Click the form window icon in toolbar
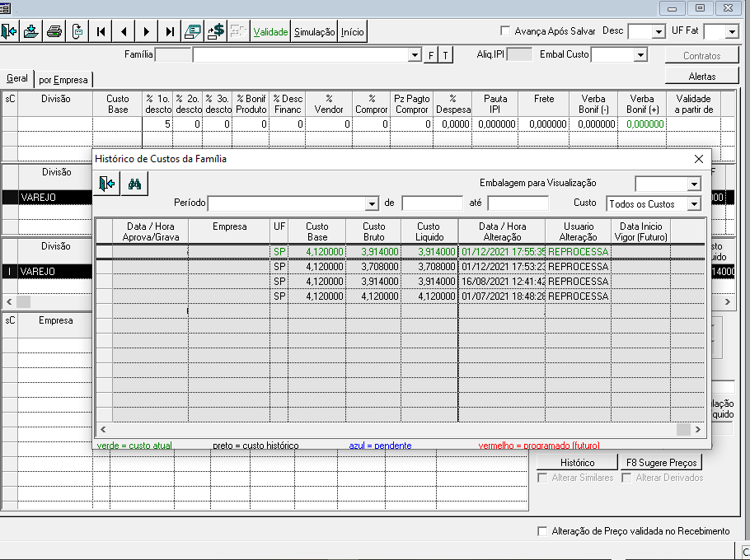The image size is (750, 560). pos(192,31)
